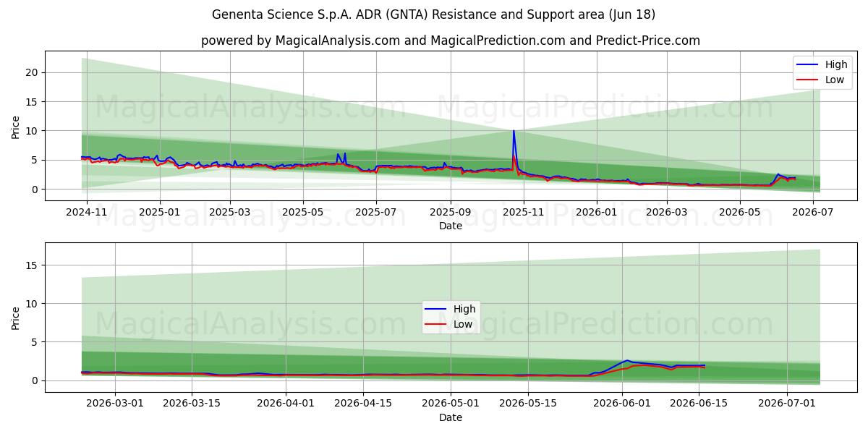Screen dimensions: 868x434
Task: Click the price spike peak near 2025-11
Action: (x=514, y=132)
